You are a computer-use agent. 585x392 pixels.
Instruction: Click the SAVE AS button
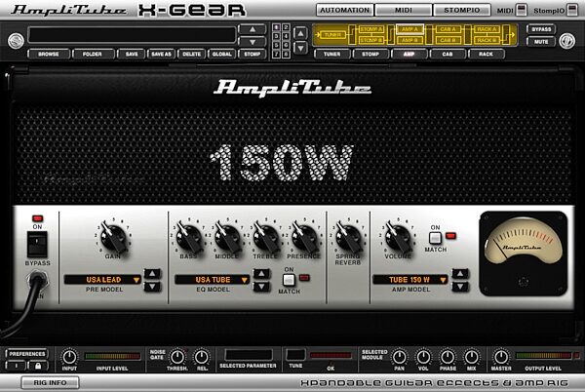click(x=162, y=54)
